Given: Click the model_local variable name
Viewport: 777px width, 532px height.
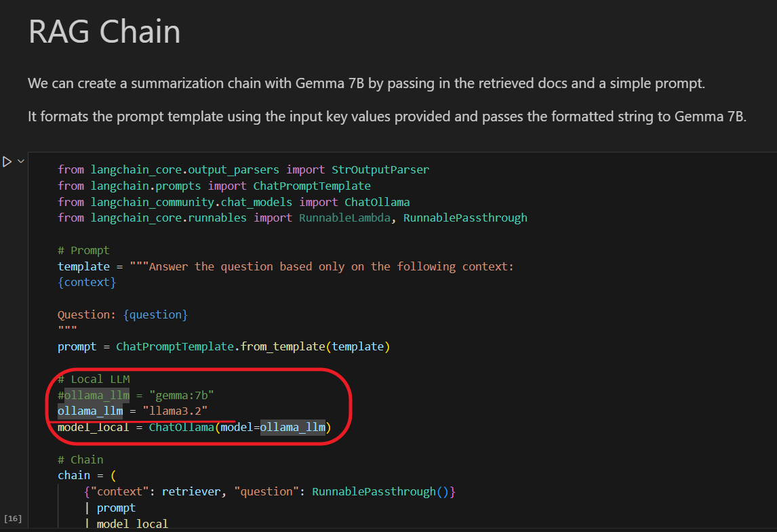Looking at the screenshot, I should coord(93,428).
